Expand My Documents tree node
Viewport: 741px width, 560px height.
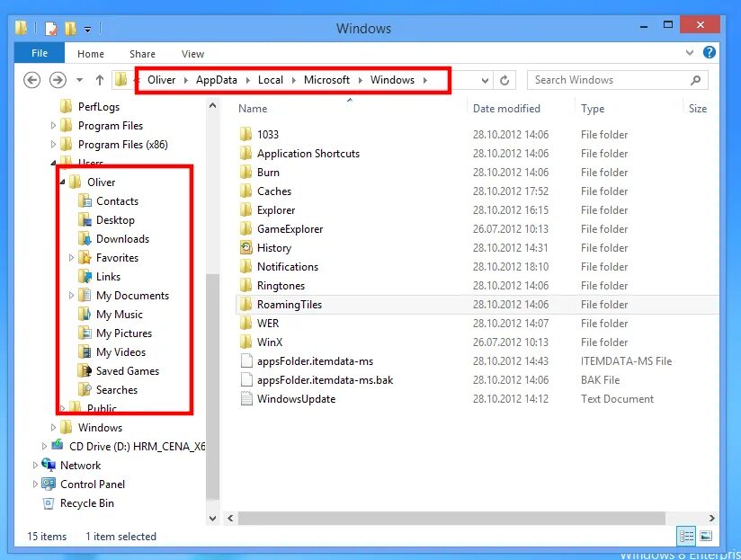[x=71, y=296]
